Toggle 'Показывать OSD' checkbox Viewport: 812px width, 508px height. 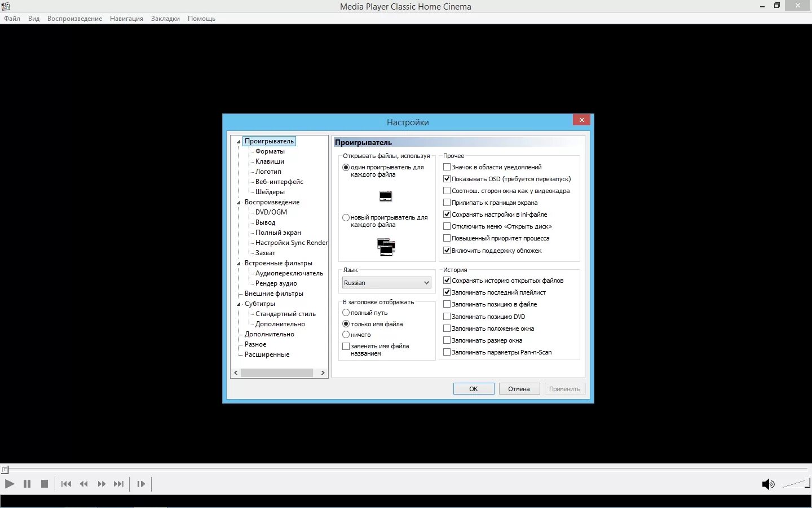pos(447,179)
